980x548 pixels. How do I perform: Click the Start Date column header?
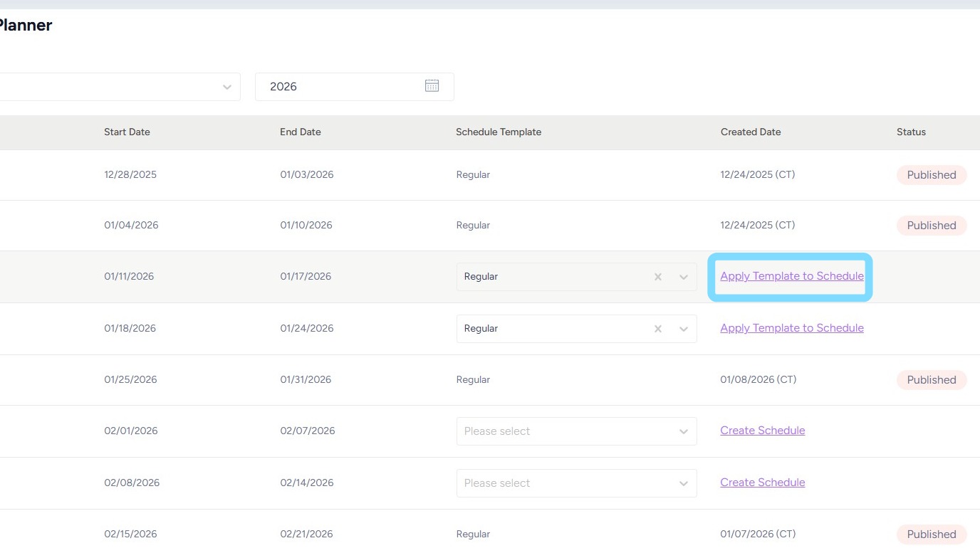[x=127, y=132]
